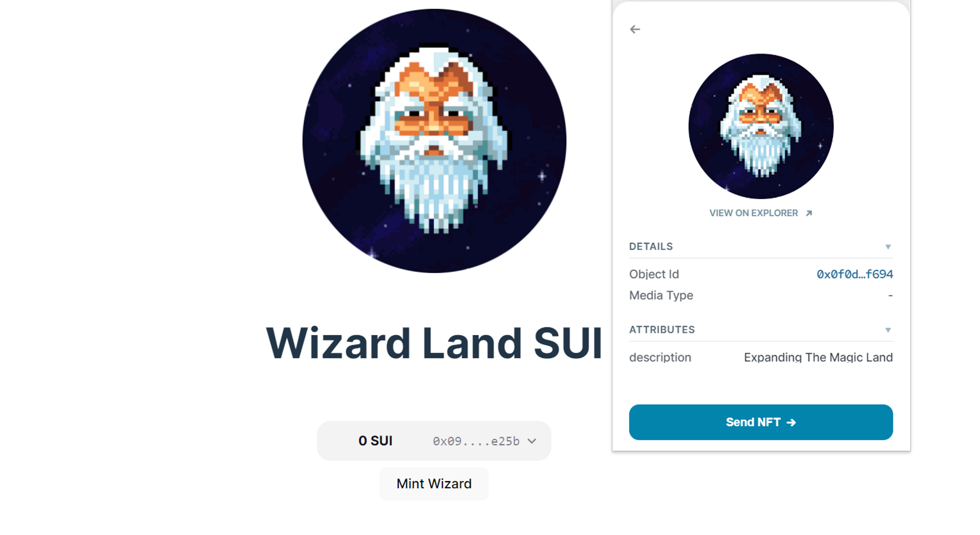Click the Send NFT button
This screenshot has width=980, height=535.
760,422
